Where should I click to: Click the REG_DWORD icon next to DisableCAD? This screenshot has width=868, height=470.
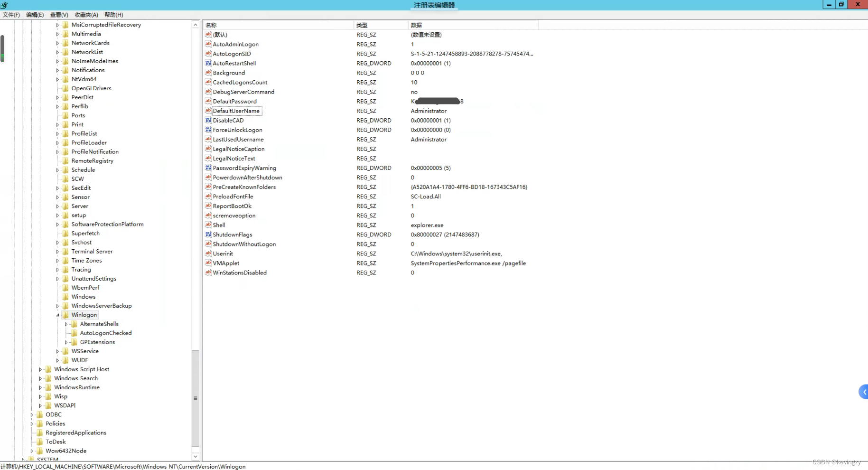point(208,120)
